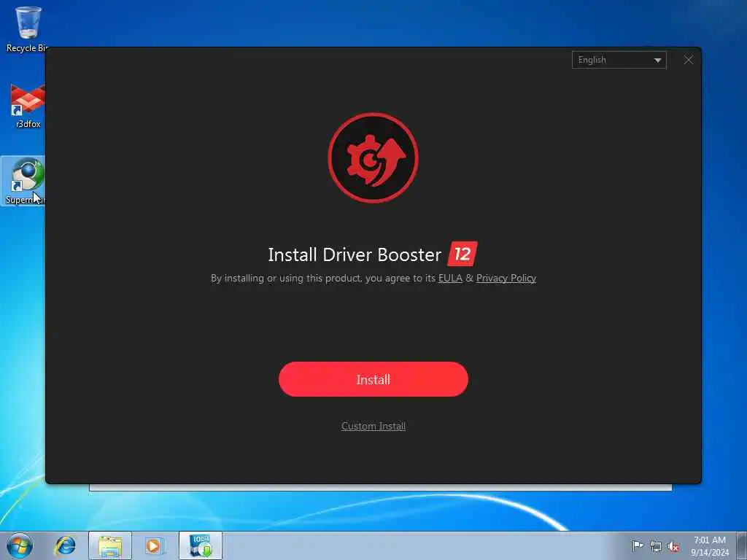Open the Privacy Policy link
This screenshot has width=747, height=560.
click(506, 278)
